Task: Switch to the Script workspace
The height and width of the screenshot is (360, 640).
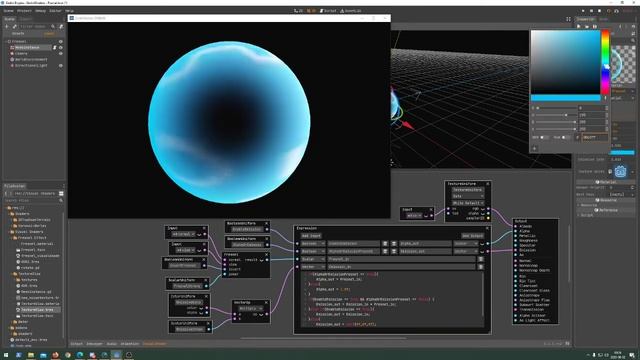Action: [328, 11]
